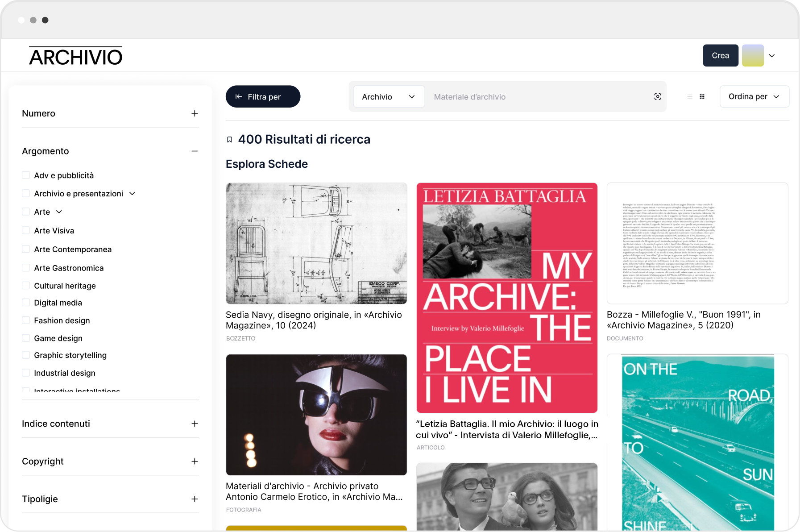Open the Ordina per sorting dropdown
The width and height of the screenshot is (800, 532).
[x=754, y=97]
